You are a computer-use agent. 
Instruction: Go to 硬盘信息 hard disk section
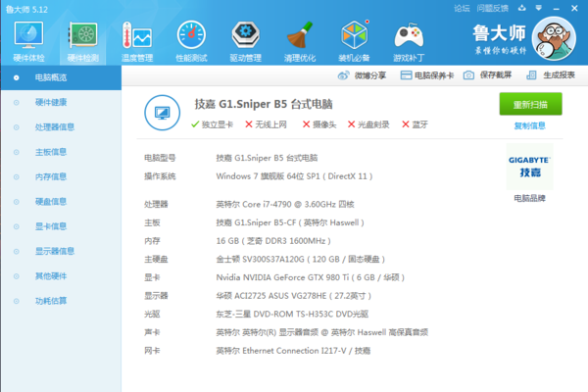51,201
